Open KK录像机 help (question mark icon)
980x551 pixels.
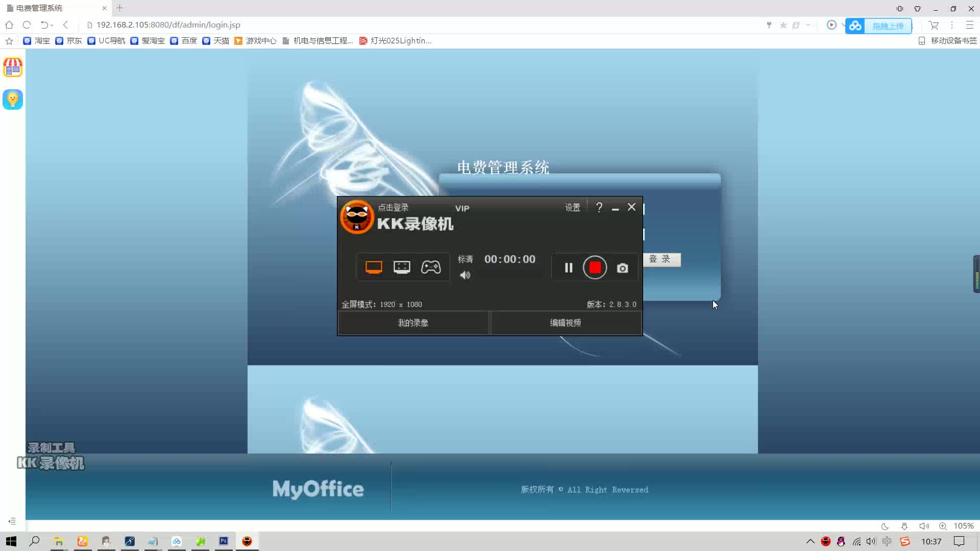coord(599,207)
